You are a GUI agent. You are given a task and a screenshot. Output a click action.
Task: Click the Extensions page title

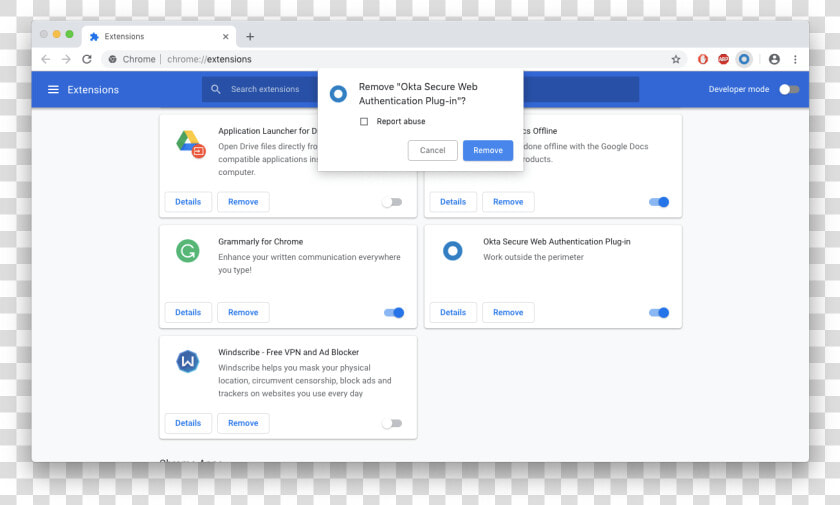(93, 90)
